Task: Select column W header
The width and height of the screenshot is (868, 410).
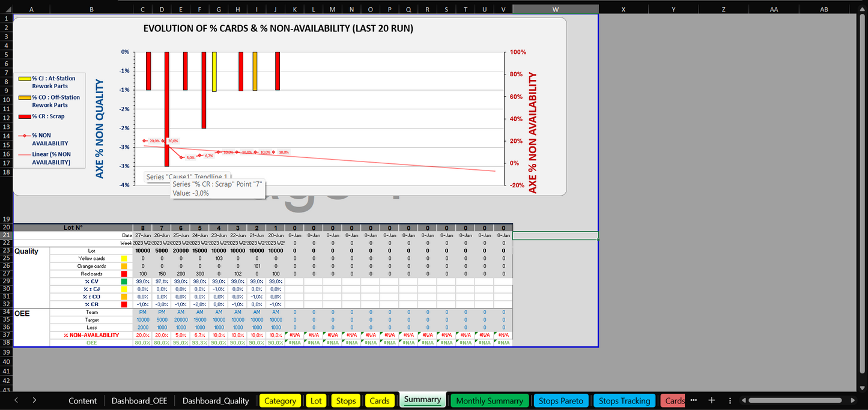Action: point(555,10)
